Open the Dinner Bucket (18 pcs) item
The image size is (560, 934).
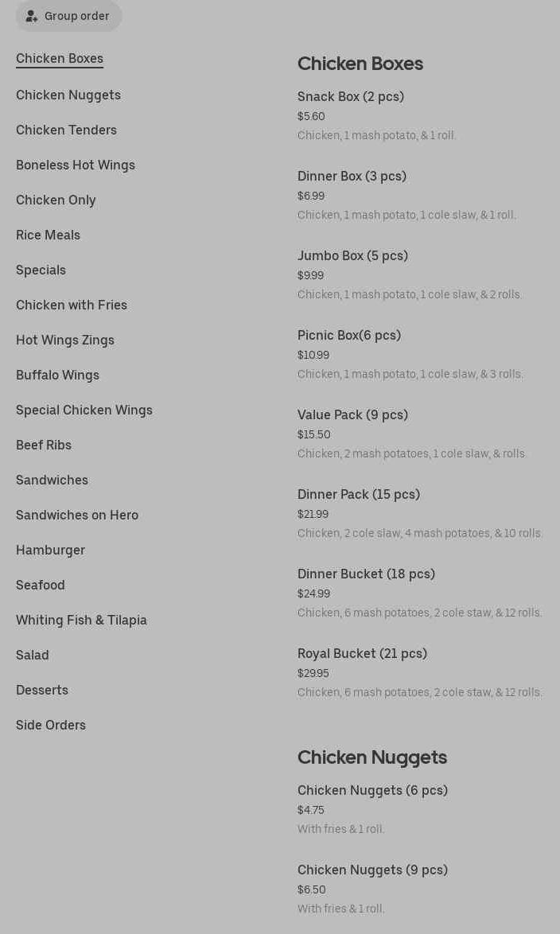tap(366, 574)
